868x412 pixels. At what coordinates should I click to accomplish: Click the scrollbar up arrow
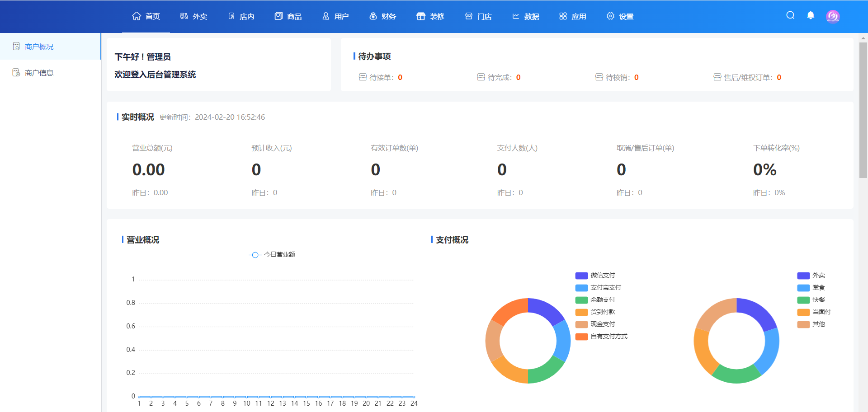(863, 38)
